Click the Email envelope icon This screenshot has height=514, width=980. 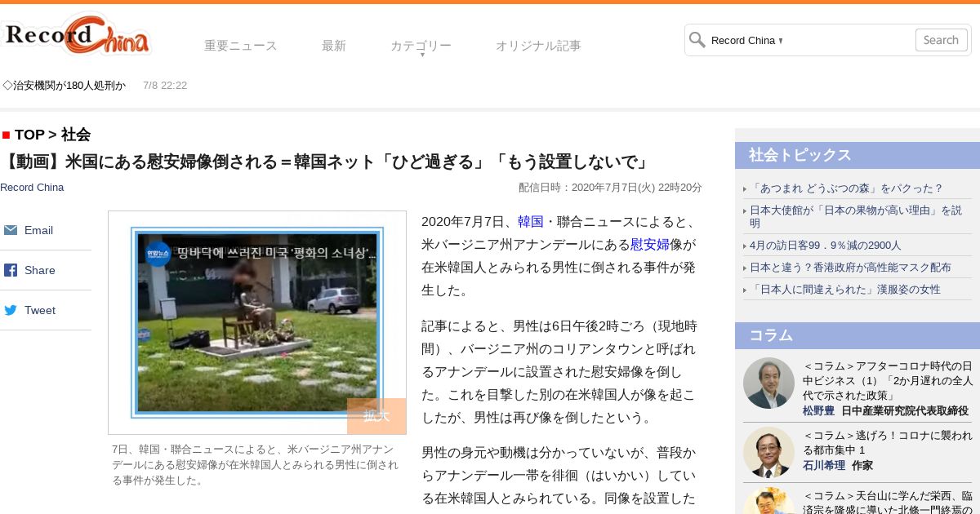click(x=11, y=230)
